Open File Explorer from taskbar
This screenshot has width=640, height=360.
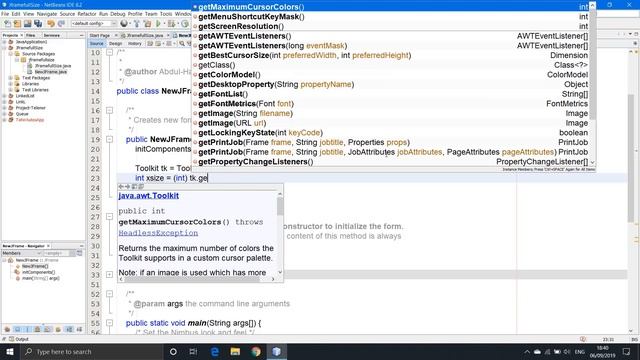235,351
